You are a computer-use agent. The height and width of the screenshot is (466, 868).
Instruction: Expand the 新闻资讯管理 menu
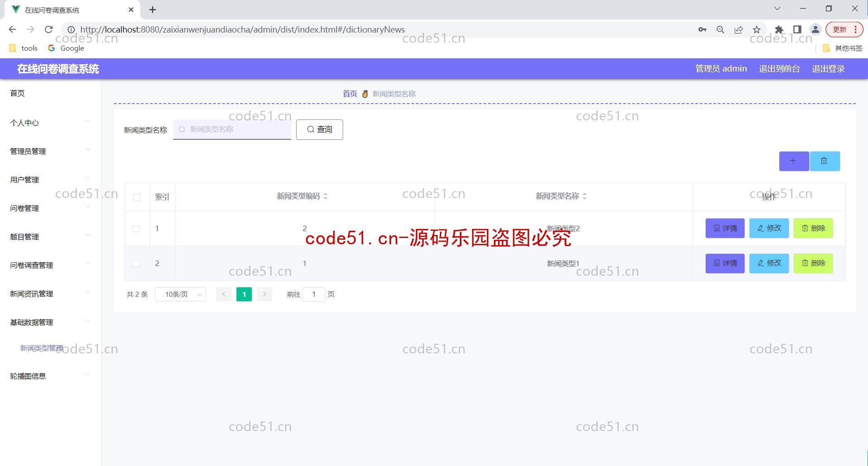coord(50,294)
